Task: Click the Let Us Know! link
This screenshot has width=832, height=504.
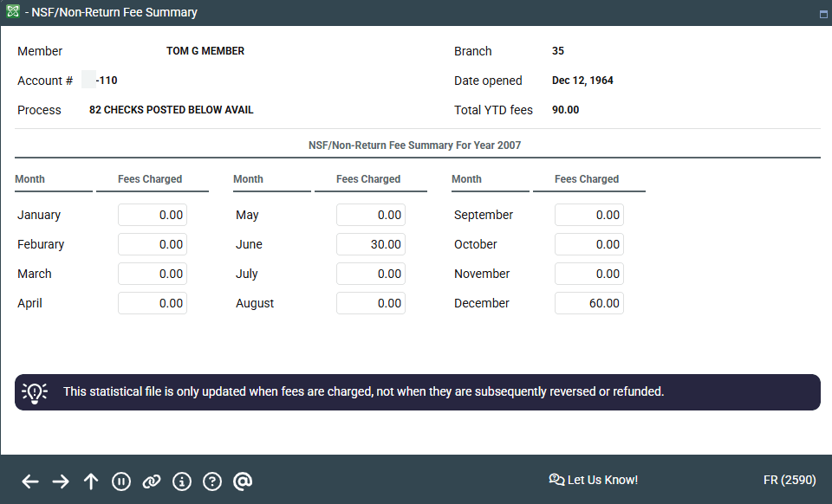Action: point(594,480)
